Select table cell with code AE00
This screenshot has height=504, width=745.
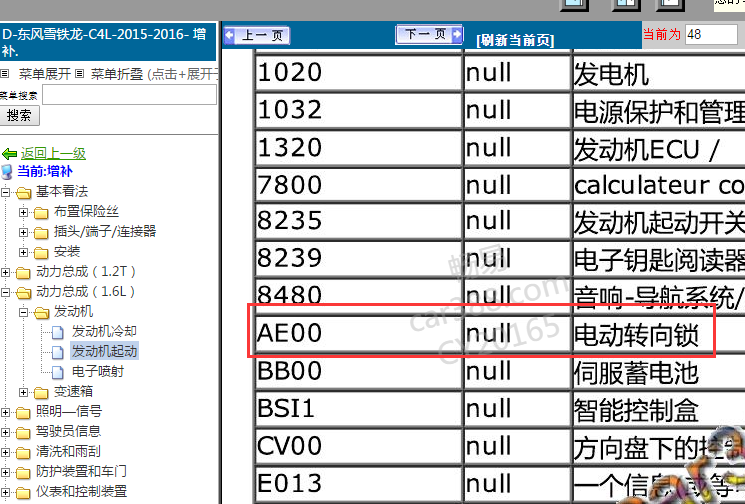click(359, 333)
